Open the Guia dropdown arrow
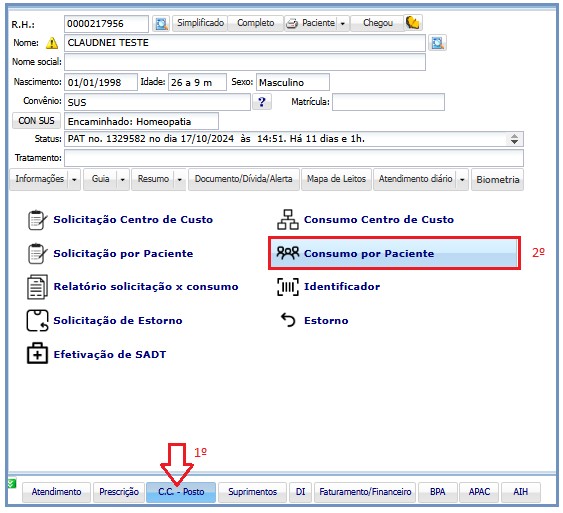The height and width of the screenshot is (513, 563). point(122,179)
